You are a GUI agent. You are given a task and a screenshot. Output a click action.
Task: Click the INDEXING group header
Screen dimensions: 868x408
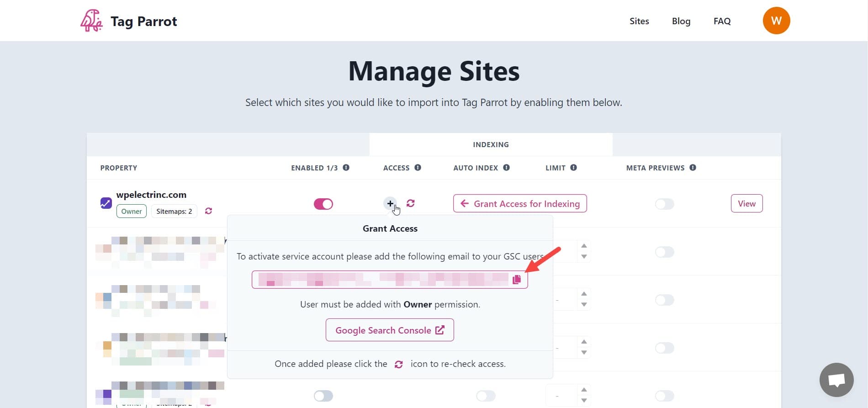click(491, 144)
